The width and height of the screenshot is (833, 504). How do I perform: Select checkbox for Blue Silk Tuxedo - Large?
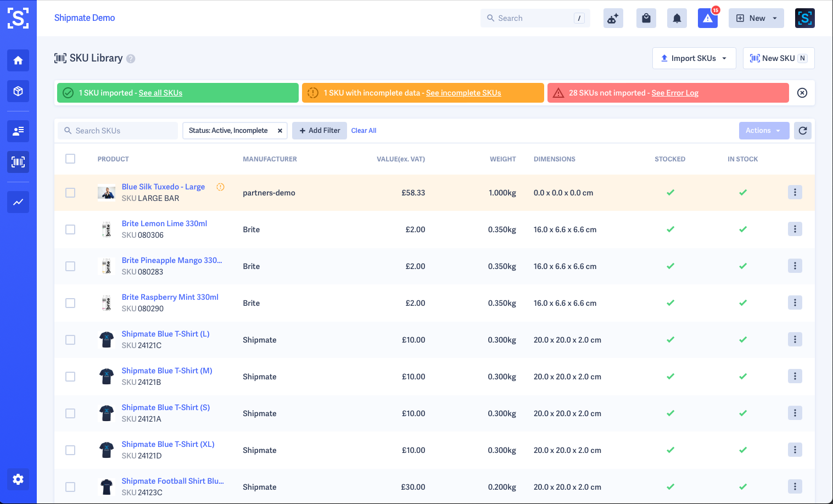click(70, 193)
